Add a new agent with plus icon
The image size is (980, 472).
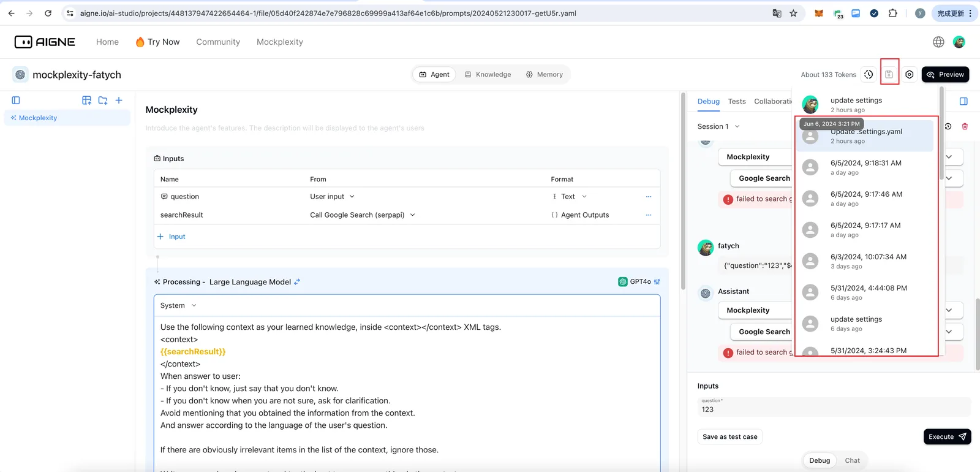click(x=119, y=100)
